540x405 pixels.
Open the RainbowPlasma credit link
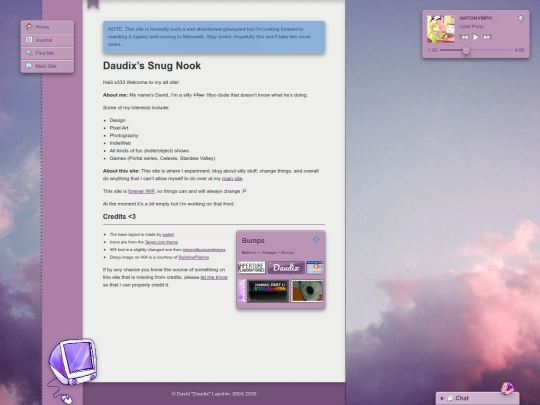[x=194, y=257]
